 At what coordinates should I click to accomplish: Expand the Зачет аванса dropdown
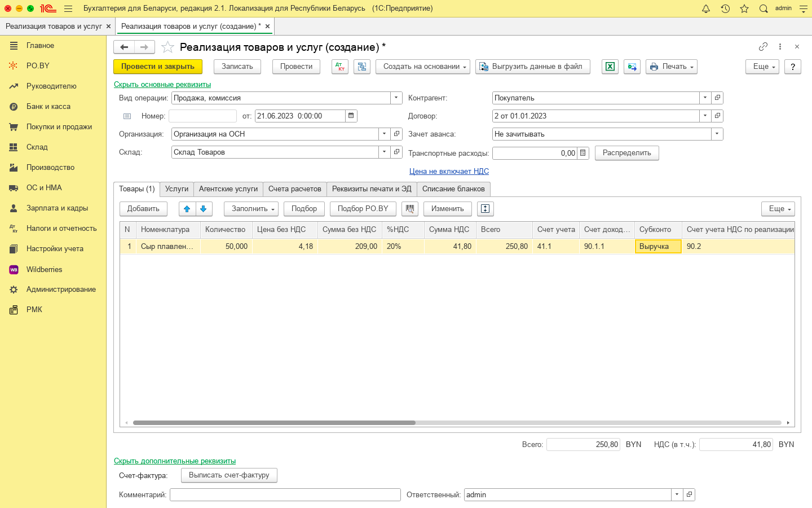point(717,134)
